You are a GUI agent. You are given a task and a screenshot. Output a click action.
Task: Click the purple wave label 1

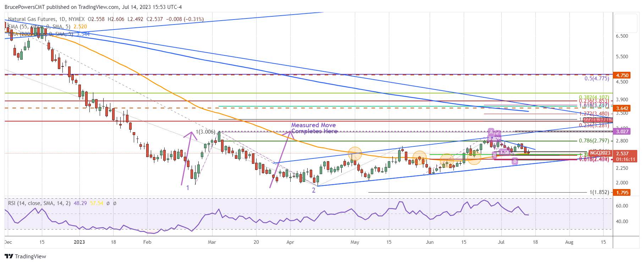pos(188,188)
